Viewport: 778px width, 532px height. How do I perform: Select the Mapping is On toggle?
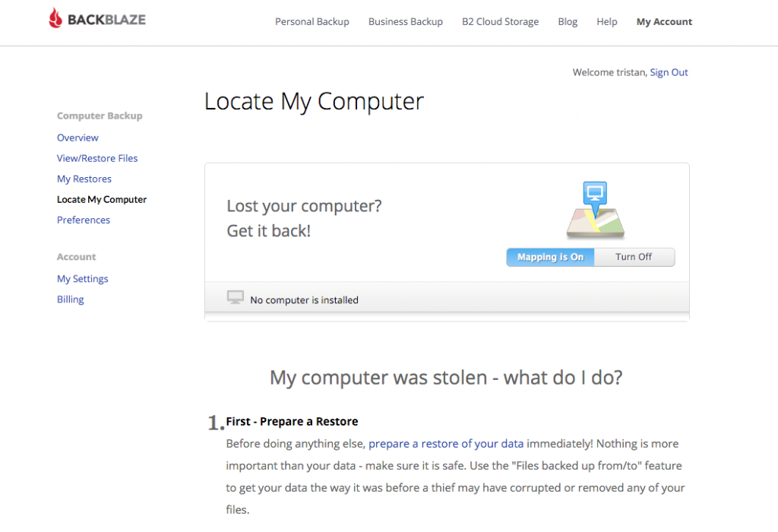[x=550, y=257]
